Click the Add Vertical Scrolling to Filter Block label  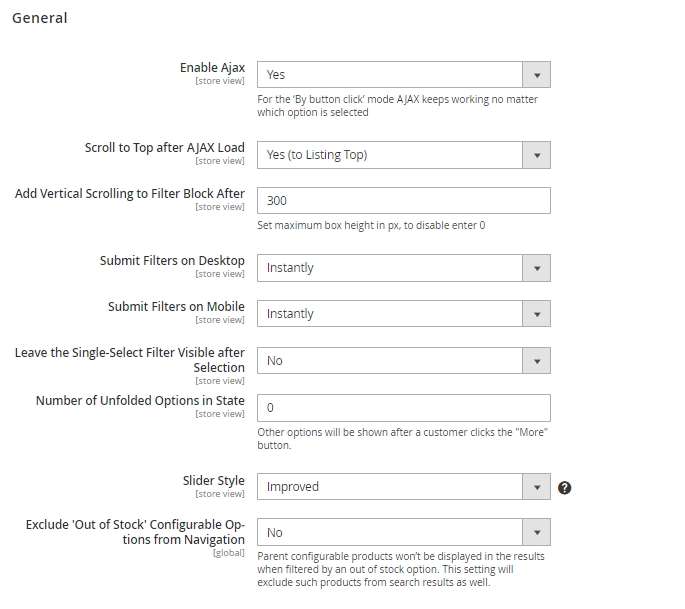coord(130,194)
